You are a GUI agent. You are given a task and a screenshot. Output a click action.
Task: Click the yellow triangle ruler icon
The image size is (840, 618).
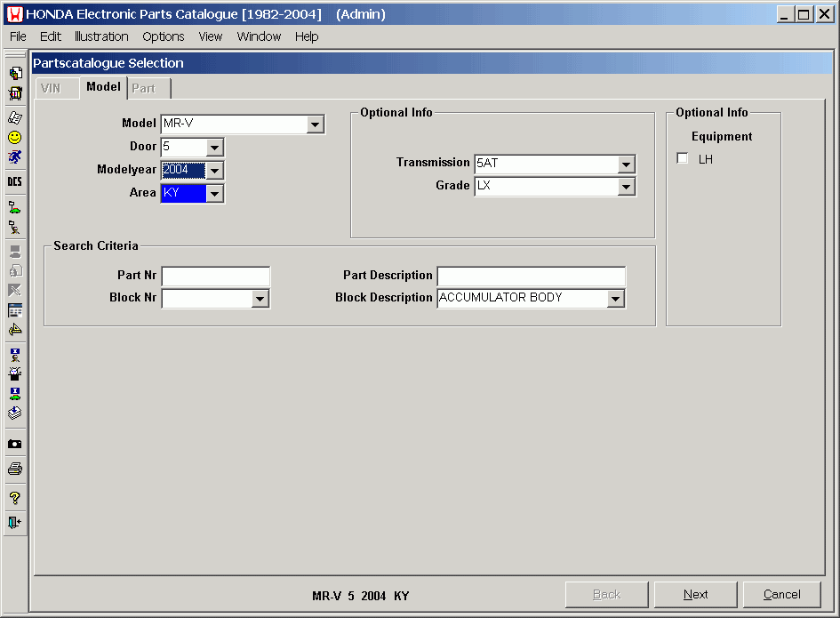(15, 330)
